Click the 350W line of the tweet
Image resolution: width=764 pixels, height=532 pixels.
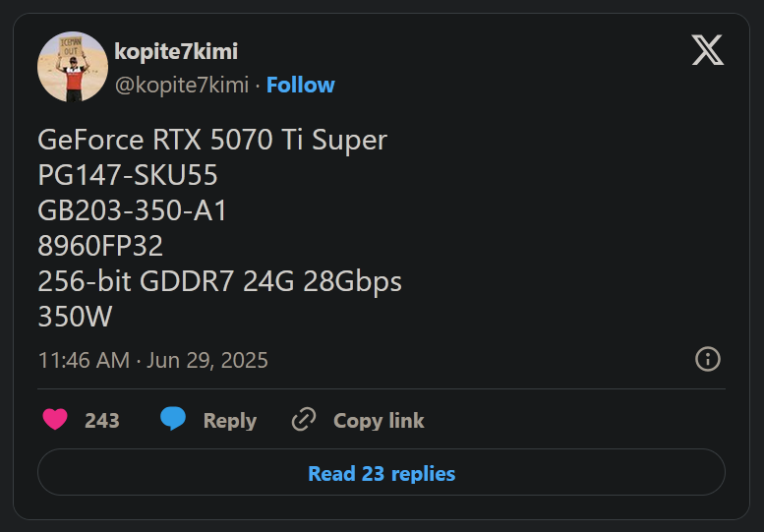click(x=75, y=317)
